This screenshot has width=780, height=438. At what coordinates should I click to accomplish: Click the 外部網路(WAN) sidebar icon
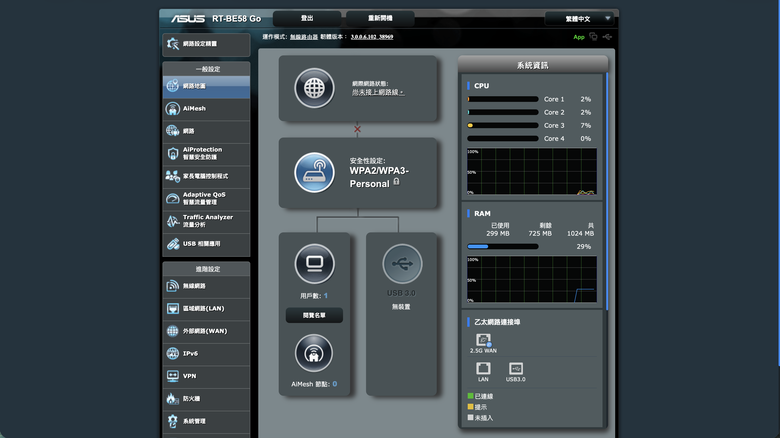click(173, 331)
